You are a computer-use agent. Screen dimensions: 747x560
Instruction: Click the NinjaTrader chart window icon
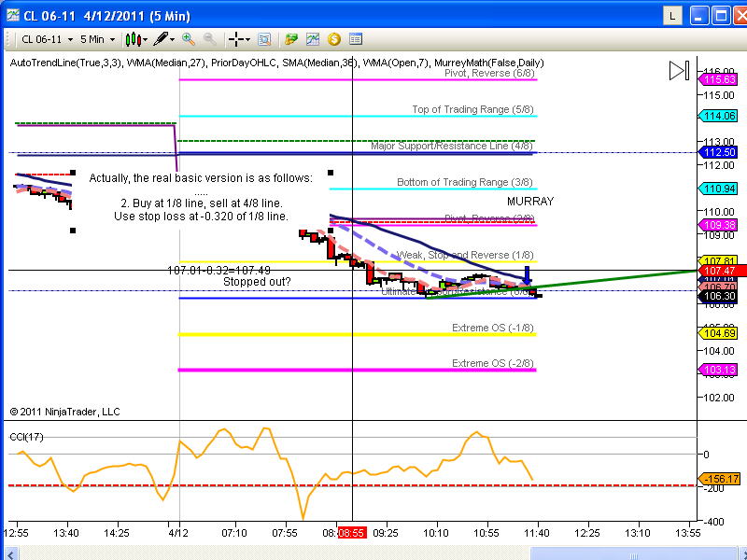13,15
